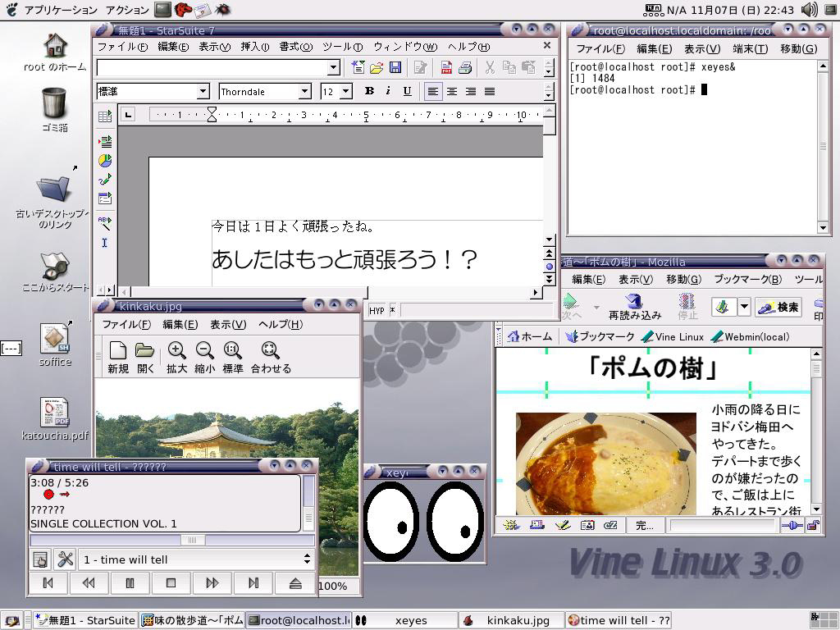Open 書式 menu in StarSuite
The width and height of the screenshot is (840, 630).
click(295, 47)
